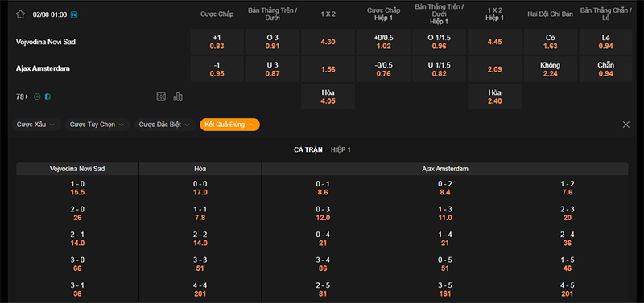Viewport: 644px width, 303px height.
Task: Collapse the Kết Quả Đúng section
Action: [x=229, y=125]
